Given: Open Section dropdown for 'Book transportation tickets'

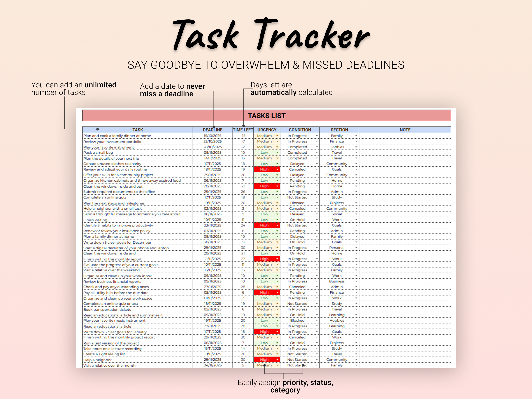Looking at the screenshot, I should tap(356, 309).
